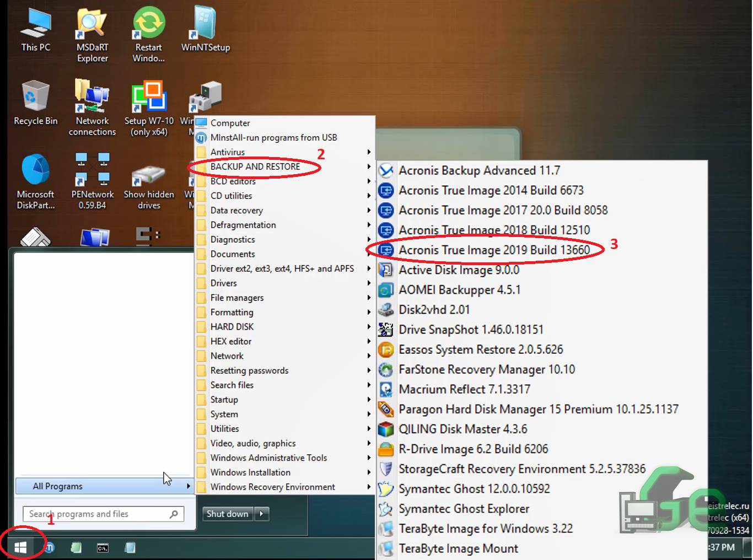Open WinNTSetup desktop shortcut
Image resolution: width=753 pixels, height=560 pixels.
[205, 29]
